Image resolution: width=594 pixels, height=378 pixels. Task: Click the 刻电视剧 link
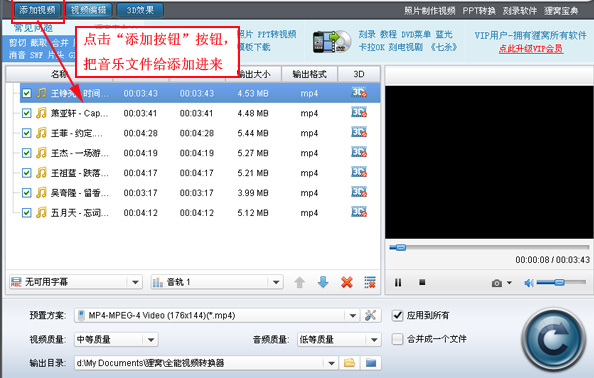pyautogui.click(x=406, y=47)
